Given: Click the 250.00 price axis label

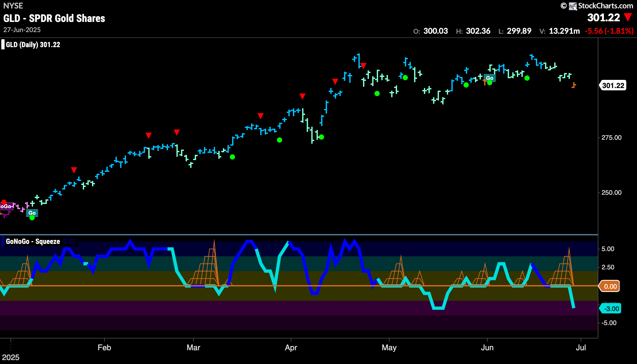Looking at the screenshot, I should tap(611, 193).
